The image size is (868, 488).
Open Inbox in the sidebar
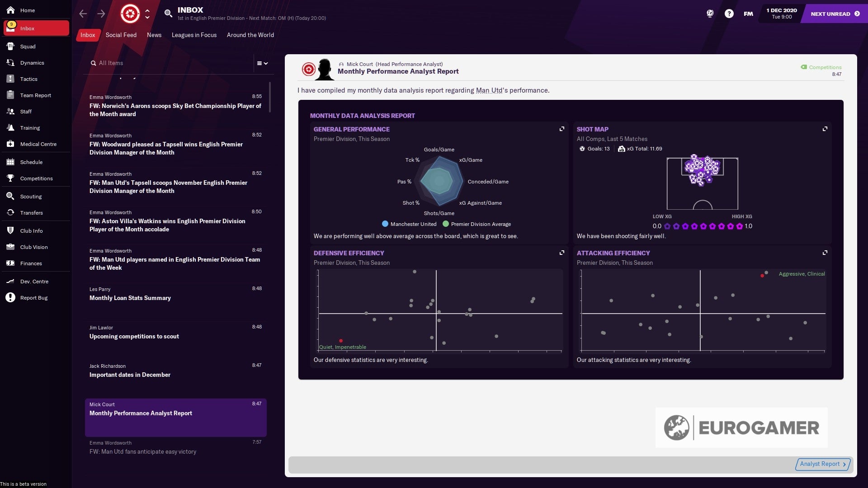tap(36, 28)
